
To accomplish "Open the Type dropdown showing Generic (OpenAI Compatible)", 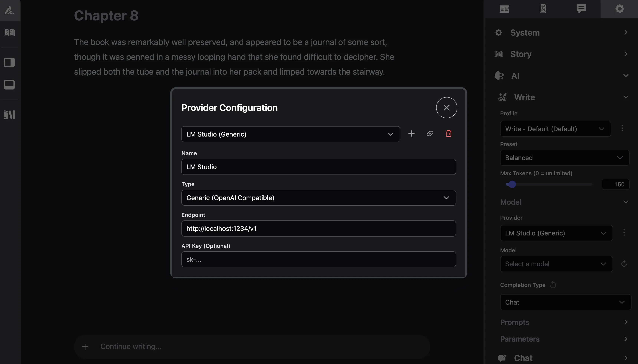I will pyautogui.click(x=318, y=197).
